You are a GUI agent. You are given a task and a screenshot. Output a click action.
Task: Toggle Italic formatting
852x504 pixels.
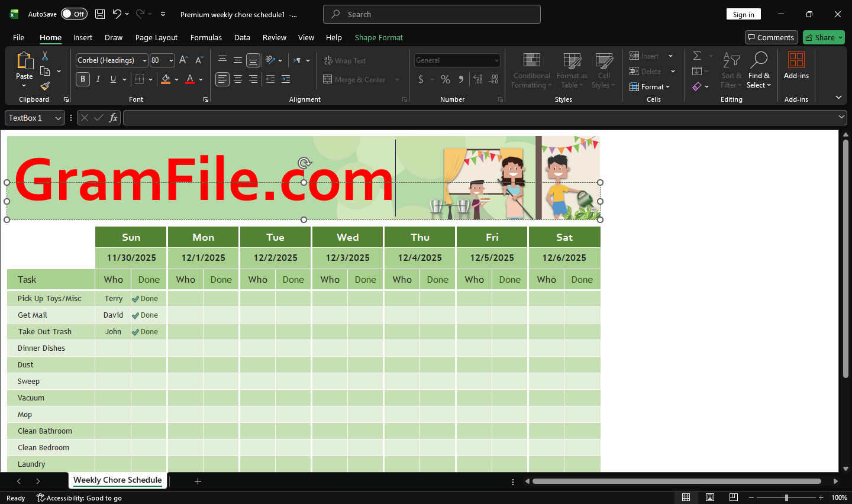(98, 79)
